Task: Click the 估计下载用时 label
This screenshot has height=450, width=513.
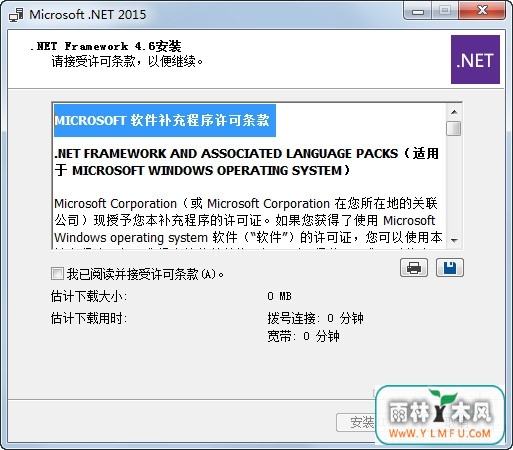Action: coord(89,318)
